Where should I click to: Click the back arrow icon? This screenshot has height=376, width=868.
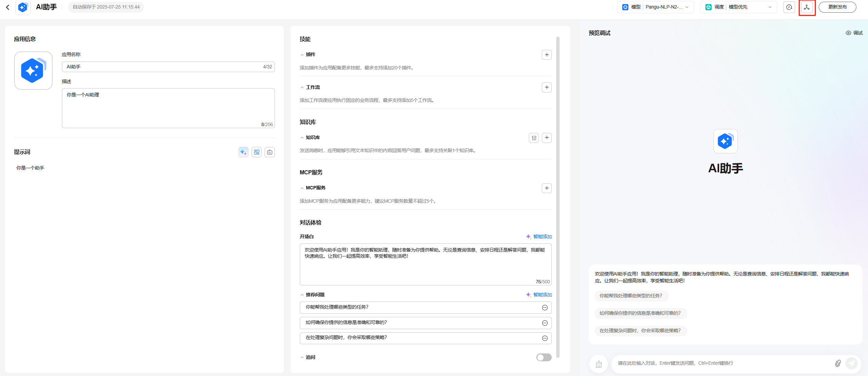point(8,7)
